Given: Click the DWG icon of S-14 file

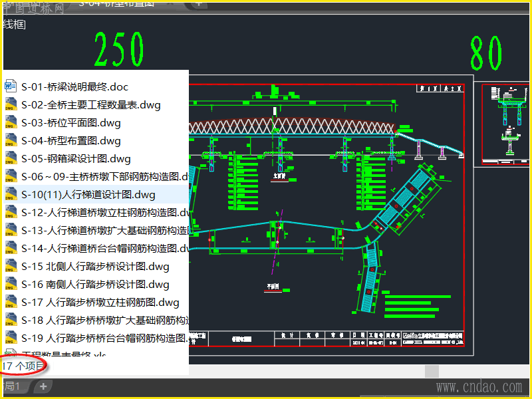Looking at the screenshot, I should tap(11, 248).
